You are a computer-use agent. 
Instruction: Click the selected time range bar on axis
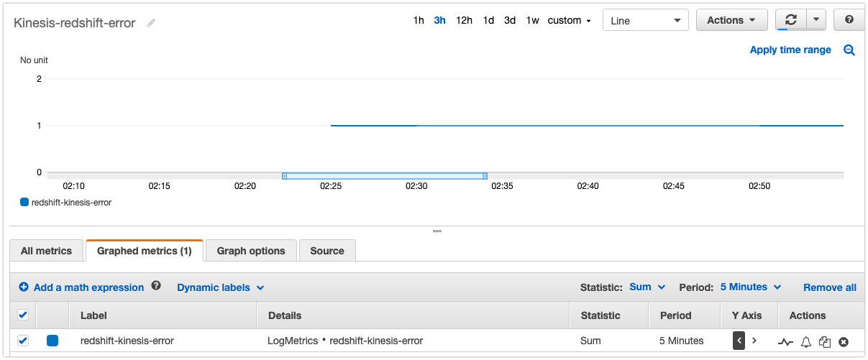[385, 175]
